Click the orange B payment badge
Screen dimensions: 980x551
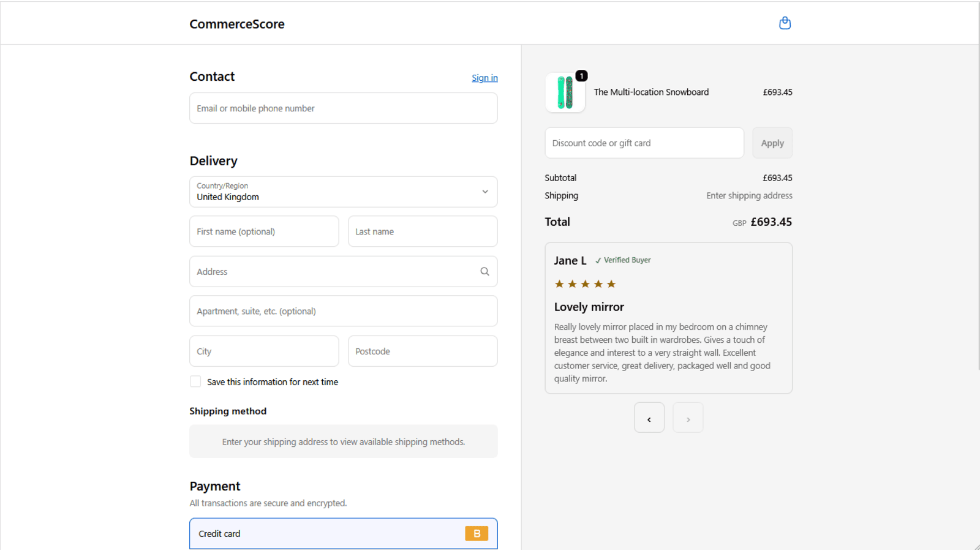pyautogui.click(x=477, y=533)
